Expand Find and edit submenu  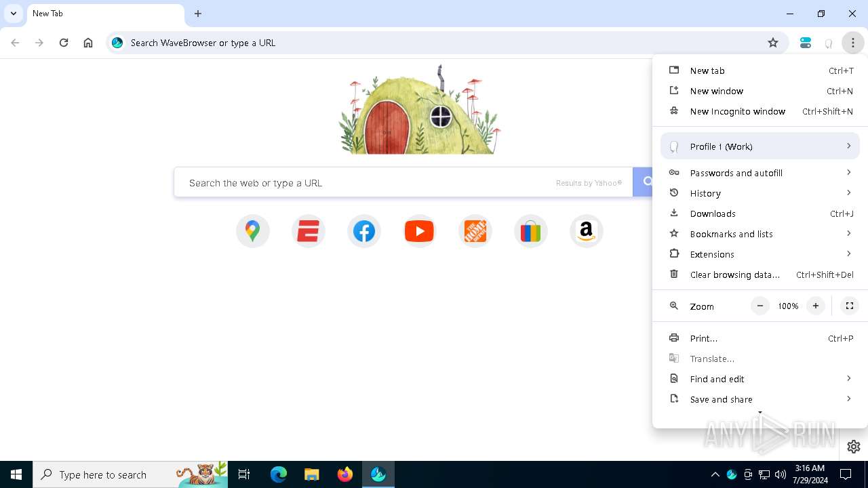[x=760, y=379]
